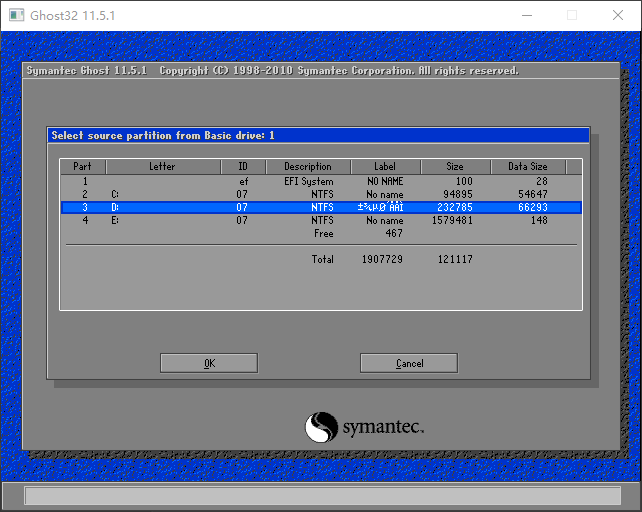
Task: Click the Label column header
Action: [x=385, y=166]
